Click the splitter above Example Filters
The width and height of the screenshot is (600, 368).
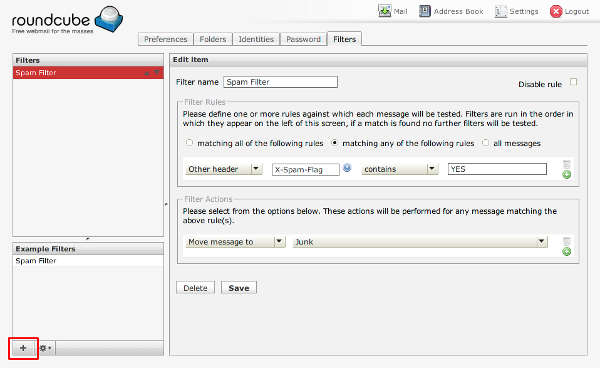point(88,239)
